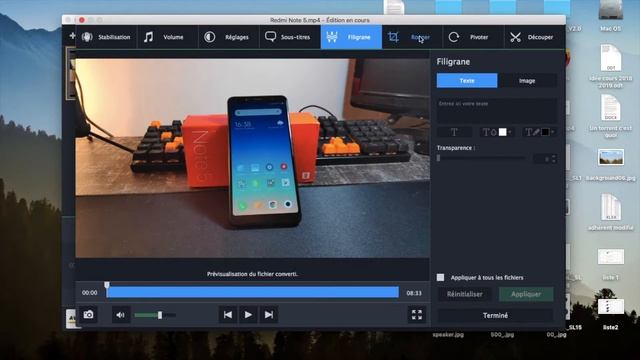The height and width of the screenshot is (360, 640).
Task: Open the liste 1 desktop file
Action: click(x=611, y=264)
